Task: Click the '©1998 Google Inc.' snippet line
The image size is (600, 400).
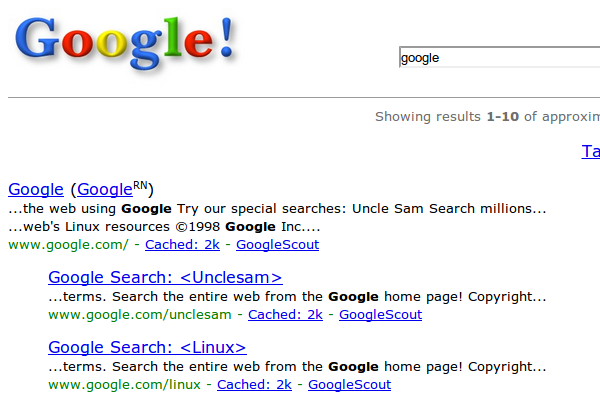Action: 164,227
